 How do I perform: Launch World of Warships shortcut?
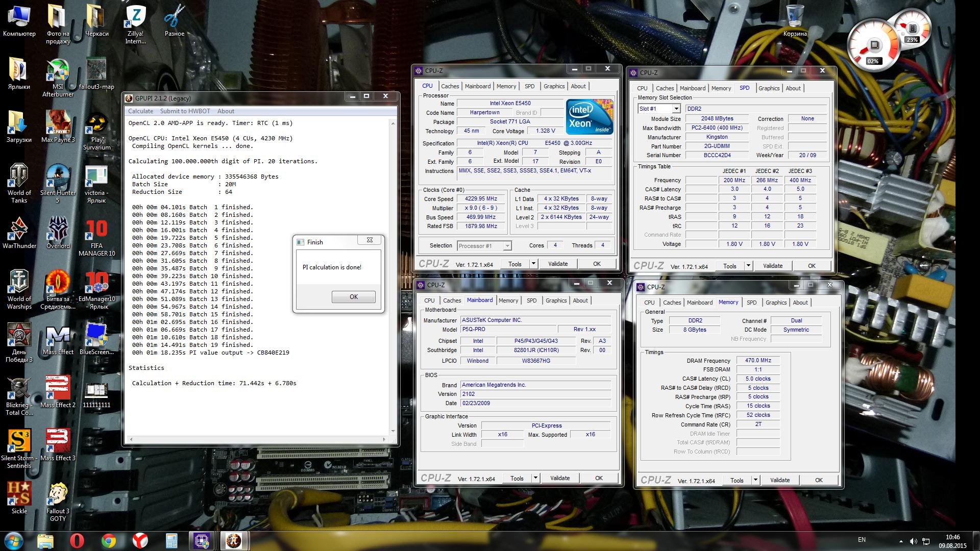(19, 290)
